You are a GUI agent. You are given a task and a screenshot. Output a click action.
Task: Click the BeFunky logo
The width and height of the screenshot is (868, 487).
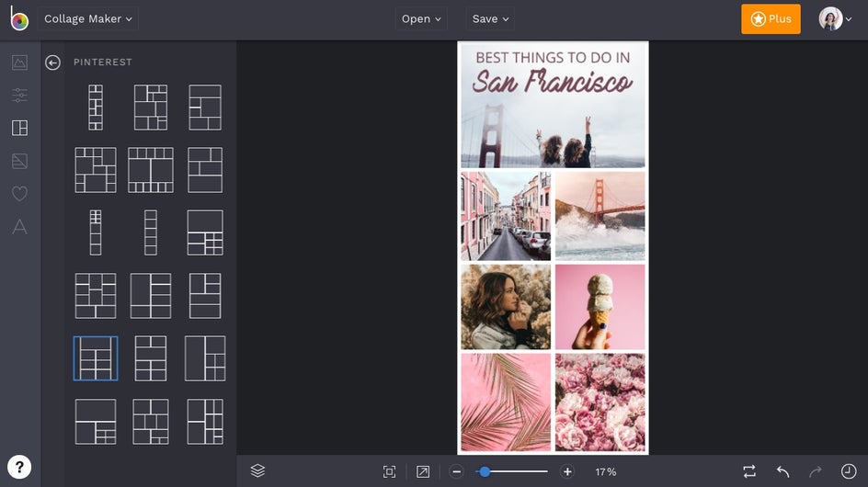[x=19, y=18]
